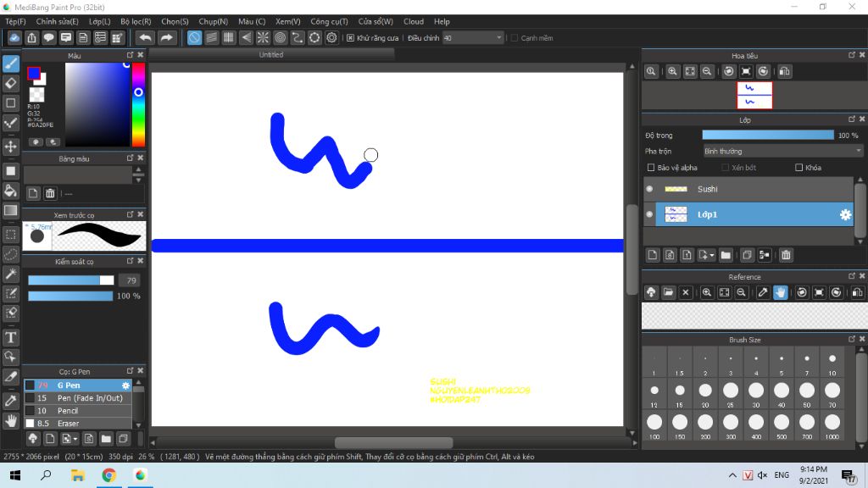Open Lớp1 layer settings gear
868x488 pixels.
pos(845,214)
